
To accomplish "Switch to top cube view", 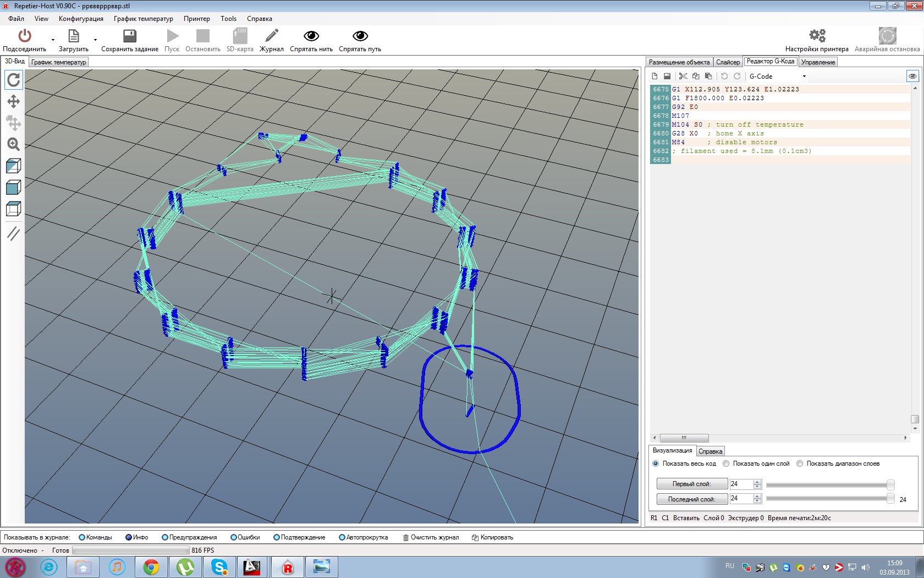I will pos(13,209).
